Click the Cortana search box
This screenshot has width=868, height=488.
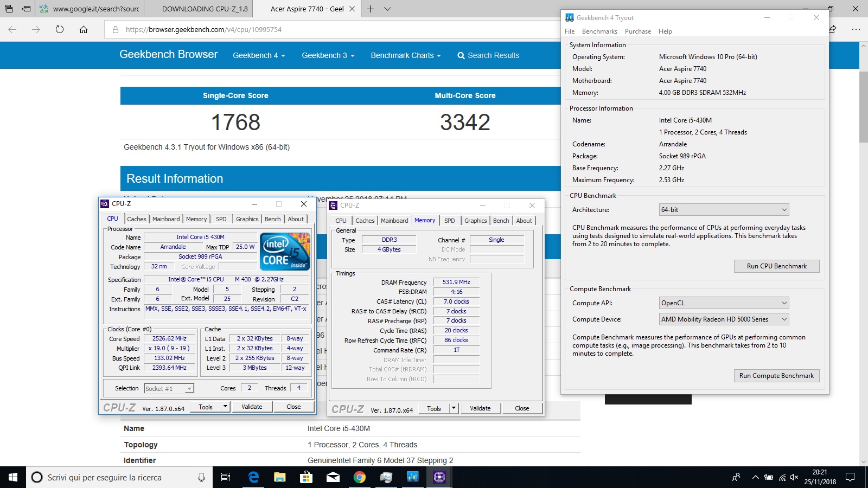[119, 477]
